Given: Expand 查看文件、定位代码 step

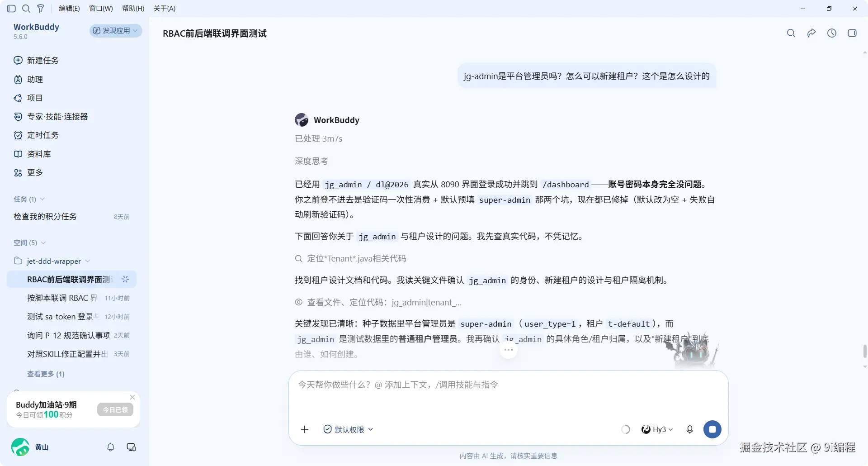Looking at the screenshot, I should pyautogui.click(x=378, y=302).
